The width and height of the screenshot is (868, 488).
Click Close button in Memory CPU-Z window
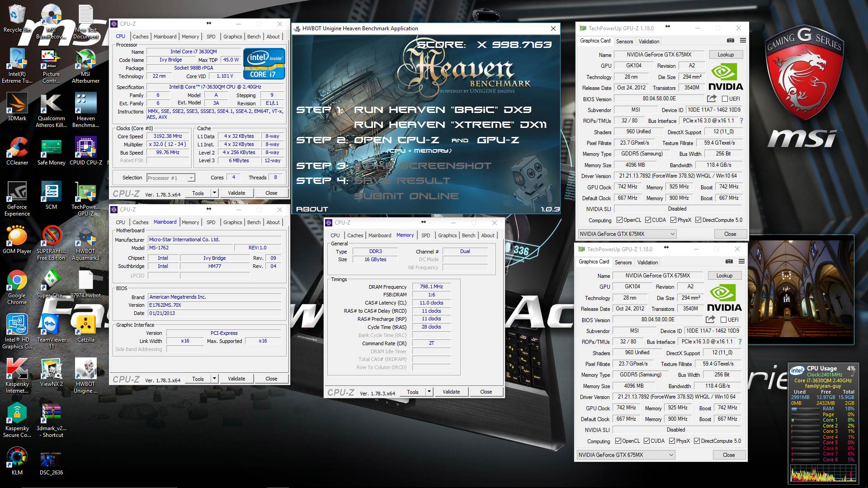[486, 392]
